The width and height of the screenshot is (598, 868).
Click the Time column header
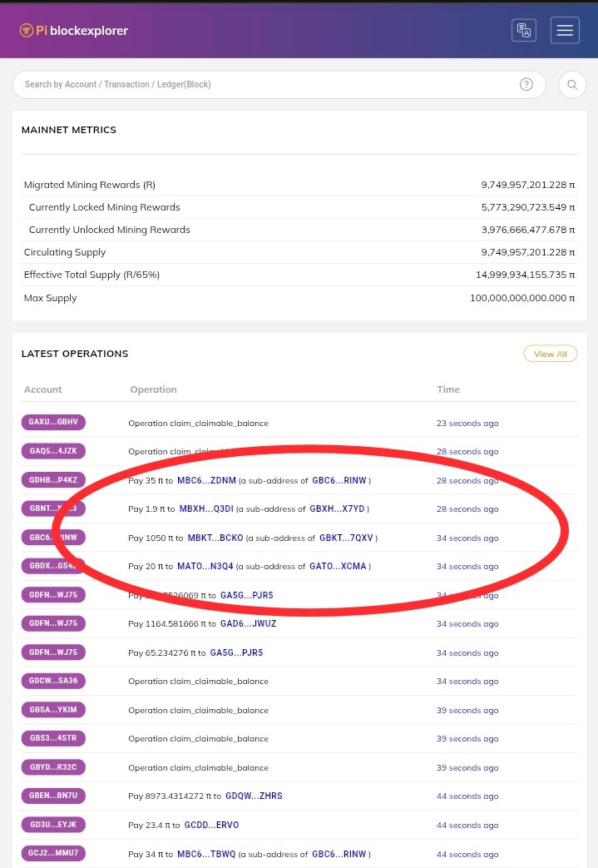click(x=448, y=389)
